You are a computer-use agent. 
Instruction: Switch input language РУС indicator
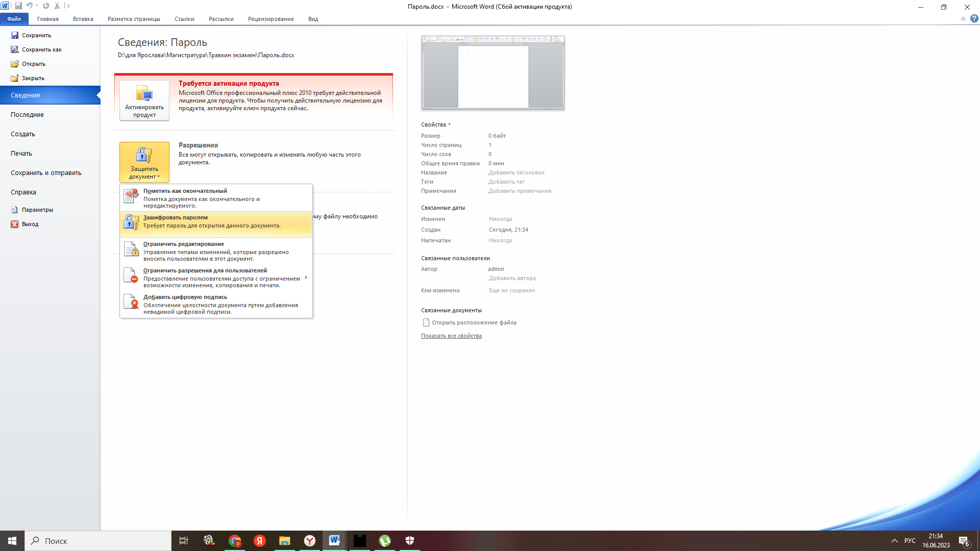pos(910,541)
